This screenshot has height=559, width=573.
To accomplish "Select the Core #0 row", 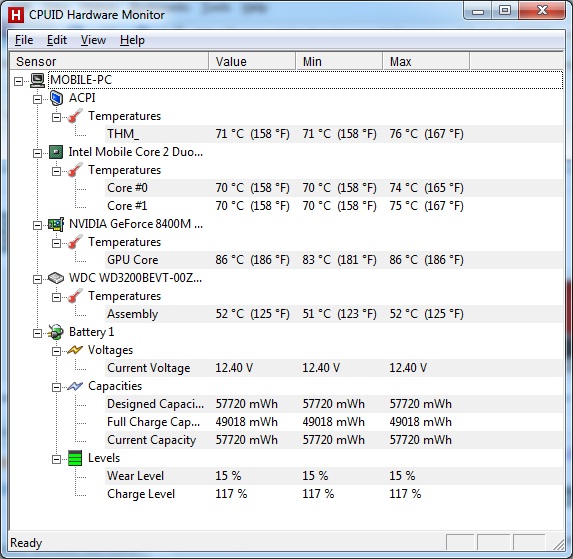I will coord(334,188).
